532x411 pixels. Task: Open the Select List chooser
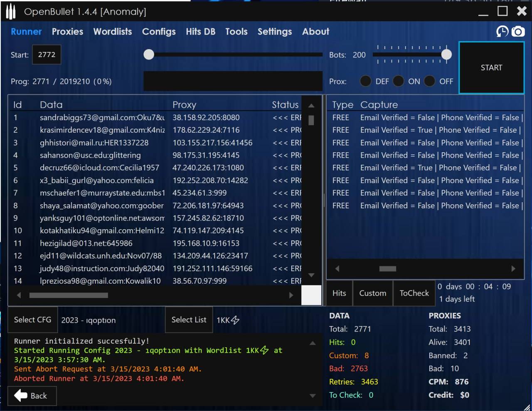[189, 319]
